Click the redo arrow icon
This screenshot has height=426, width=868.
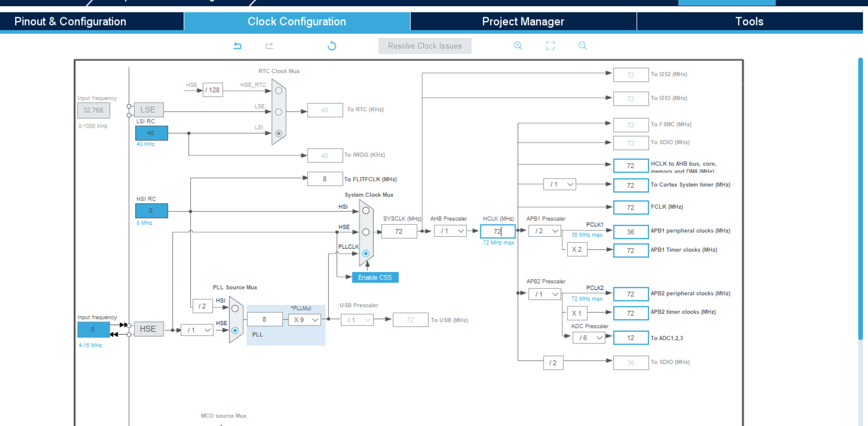click(270, 46)
